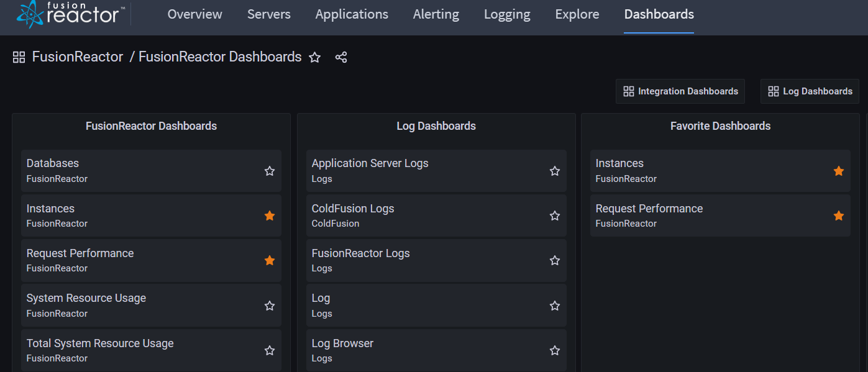Open the Explore tab

[577, 14]
